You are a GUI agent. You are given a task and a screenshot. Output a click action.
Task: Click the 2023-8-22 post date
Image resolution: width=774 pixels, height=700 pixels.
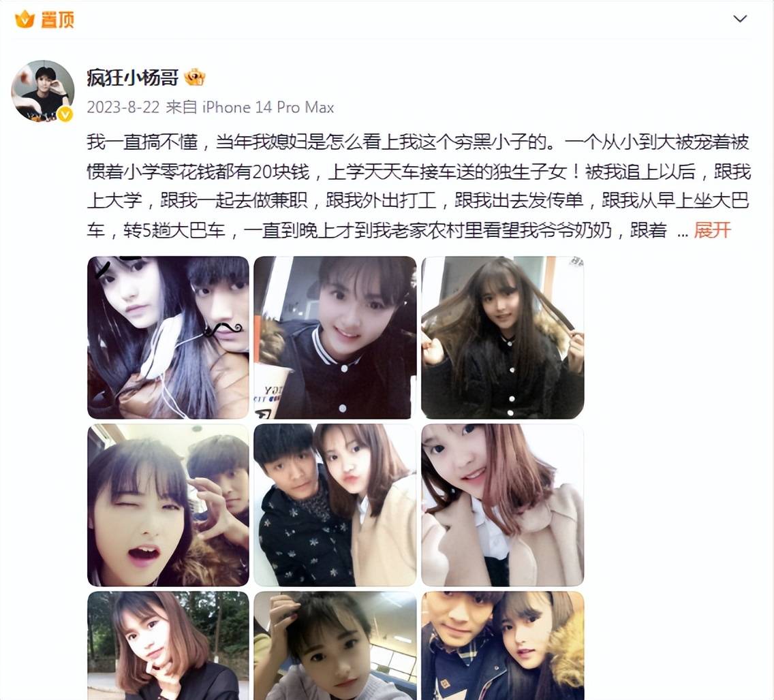tap(123, 107)
